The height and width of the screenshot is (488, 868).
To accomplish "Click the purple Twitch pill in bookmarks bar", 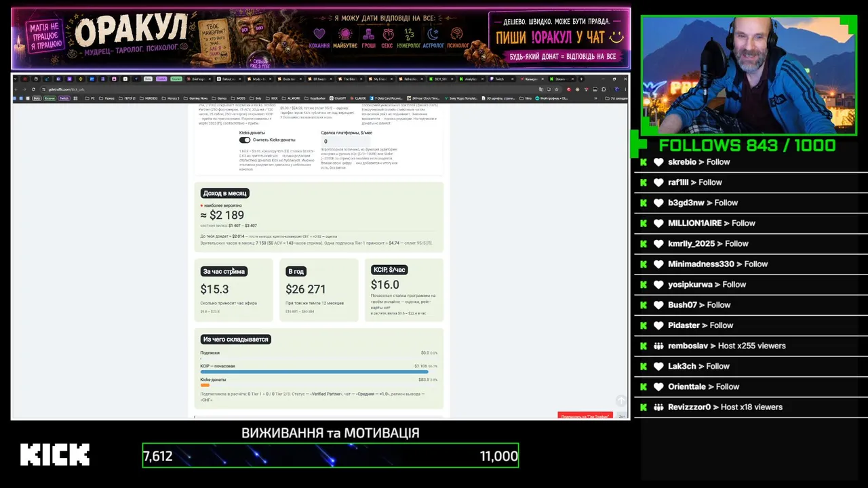I will point(64,98).
